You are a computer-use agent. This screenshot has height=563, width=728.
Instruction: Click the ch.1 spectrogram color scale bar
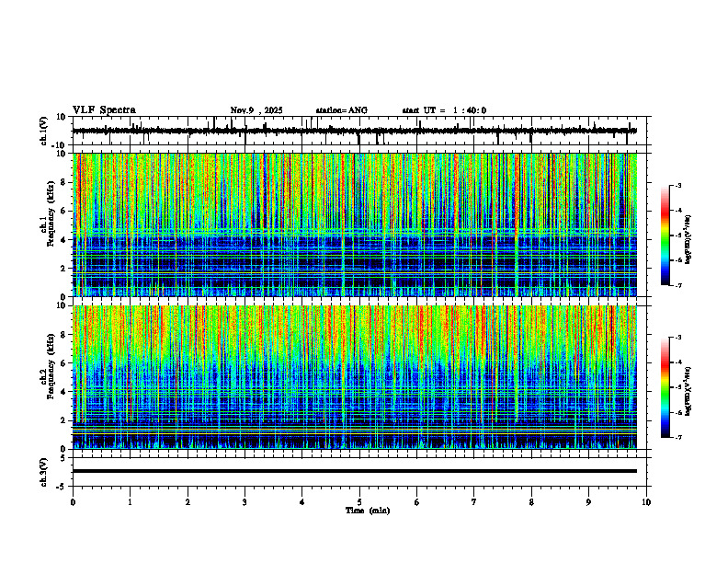(665, 236)
